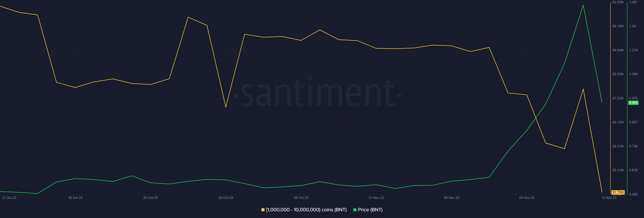
Task: Click the 1.461 price axis value
Action: coord(633,2)
